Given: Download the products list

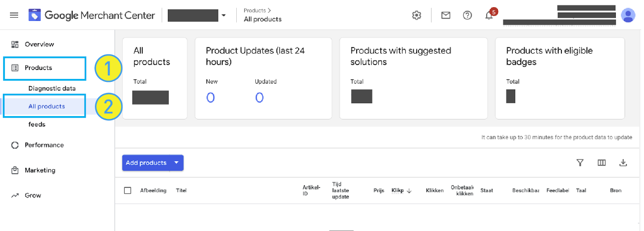Looking at the screenshot, I should tap(623, 162).
